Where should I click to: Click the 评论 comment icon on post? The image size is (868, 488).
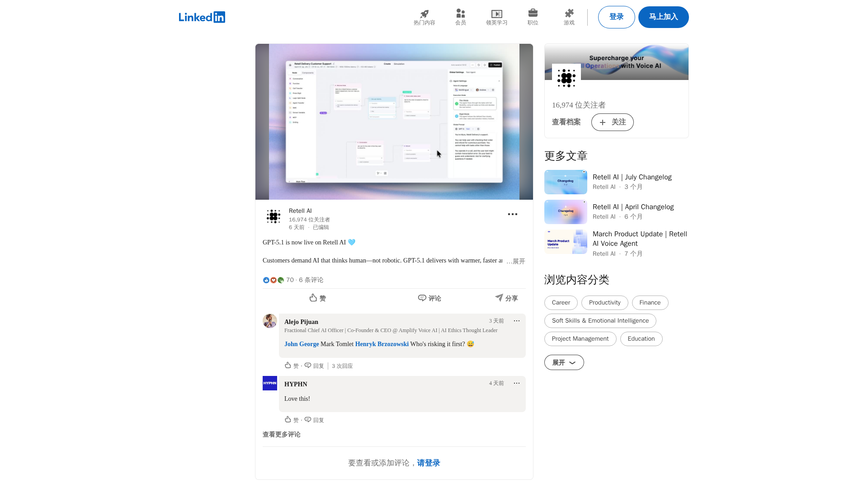[422, 298]
